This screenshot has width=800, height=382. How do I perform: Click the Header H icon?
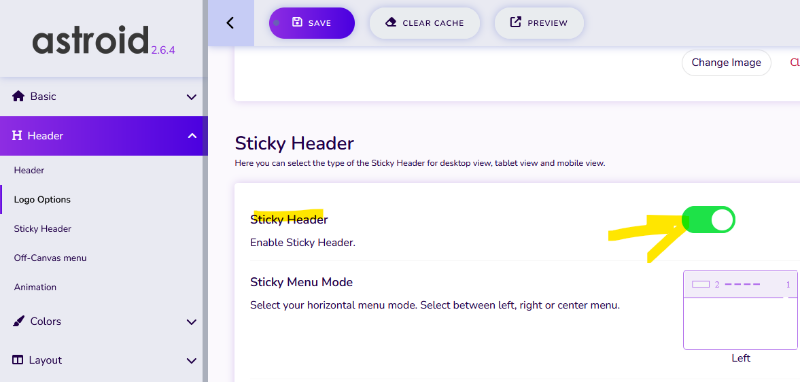pos(17,136)
